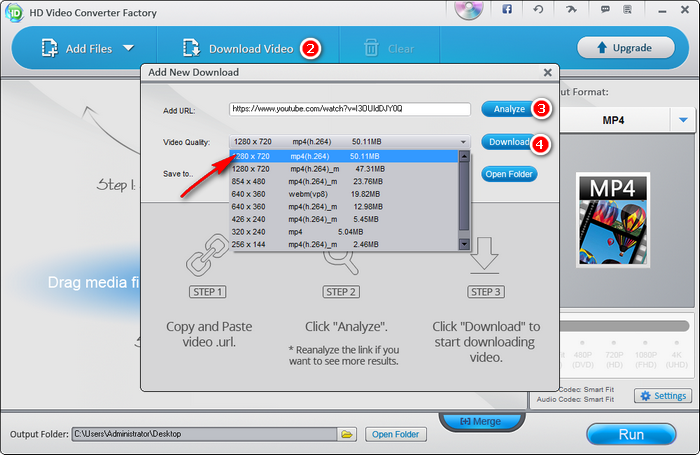Open the Facebook page icon

click(507, 9)
